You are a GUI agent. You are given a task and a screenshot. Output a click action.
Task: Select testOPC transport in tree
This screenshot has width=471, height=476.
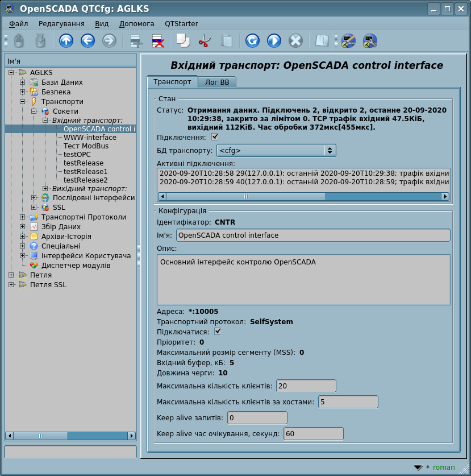click(77, 155)
